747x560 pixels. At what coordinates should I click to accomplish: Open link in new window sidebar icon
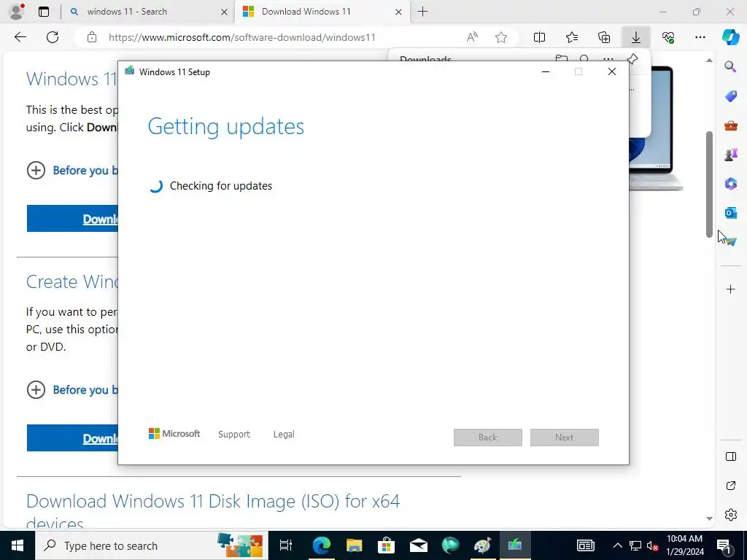[x=730, y=486]
